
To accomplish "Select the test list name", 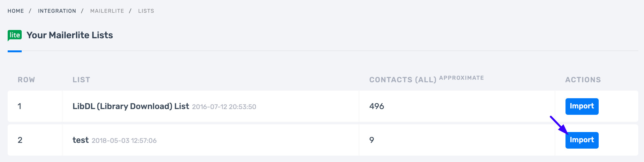I will (80, 140).
